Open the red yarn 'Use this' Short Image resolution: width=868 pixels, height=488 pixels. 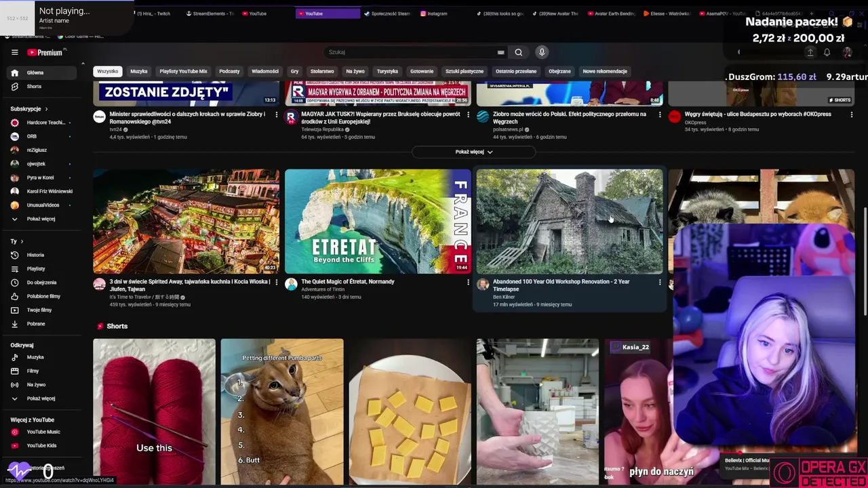154,412
